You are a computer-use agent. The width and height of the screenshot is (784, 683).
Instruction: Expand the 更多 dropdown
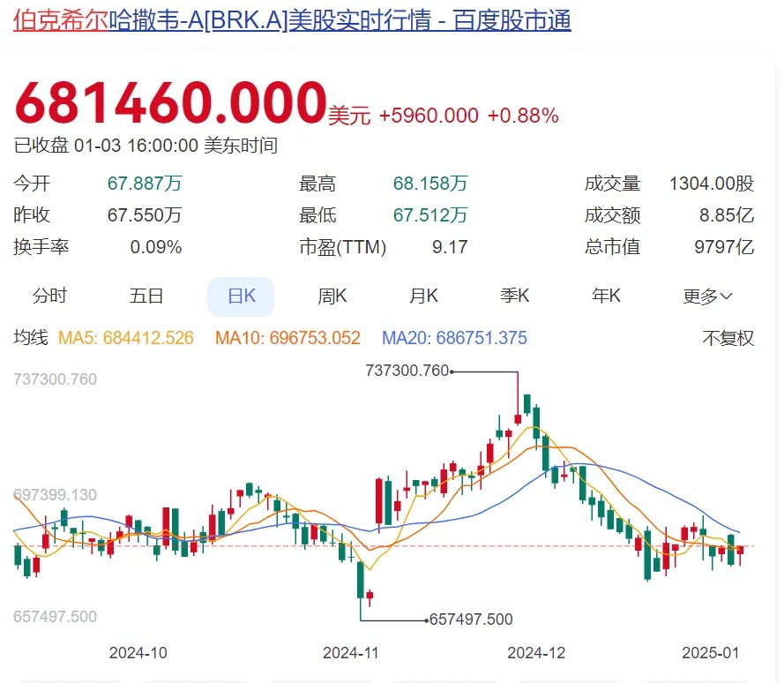click(x=707, y=296)
